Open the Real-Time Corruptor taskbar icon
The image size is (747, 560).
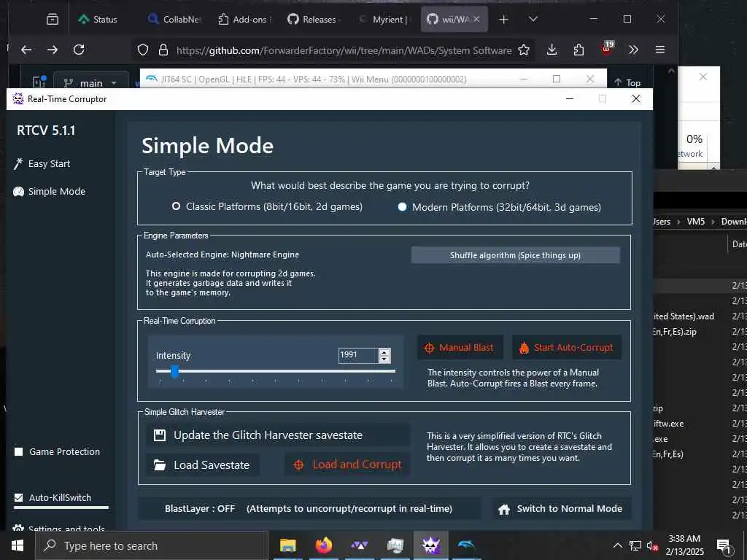(430, 545)
